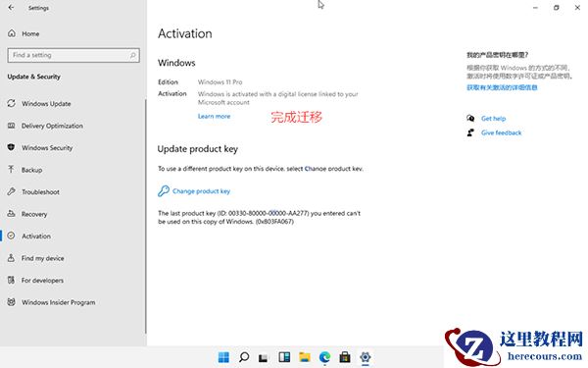The width and height of the screenshot is (588, 368).
Task: Go back with the Settings back arrow
Action: [x=11, y=8]
